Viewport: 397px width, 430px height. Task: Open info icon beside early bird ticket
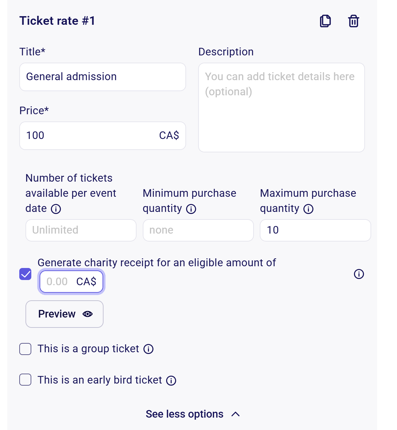(x=171, y=380)
